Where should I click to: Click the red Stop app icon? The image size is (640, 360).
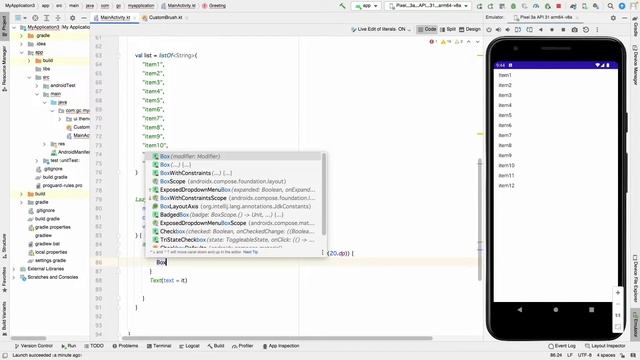pos(559,6)
